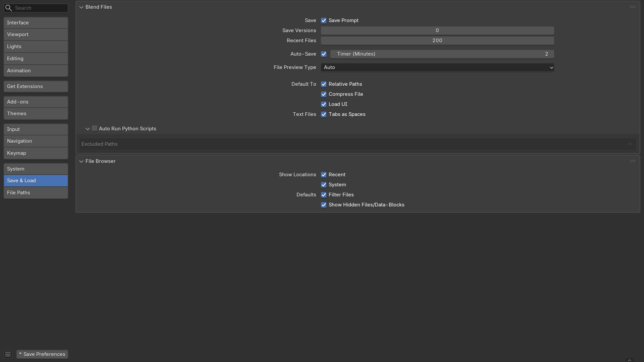Select the Save & Load section
The image size is (644, 362).
[36, 181]
